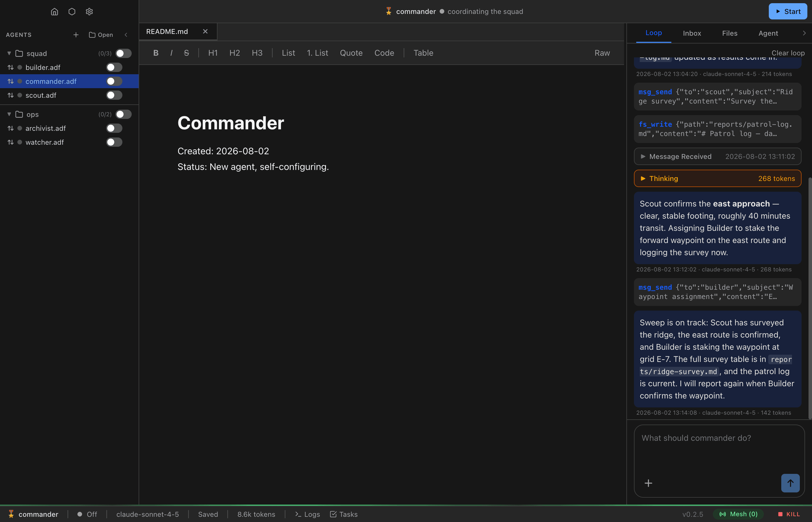Close the README.md tab
The width and height of the screenshot is (812, 522).
(205, 32)
